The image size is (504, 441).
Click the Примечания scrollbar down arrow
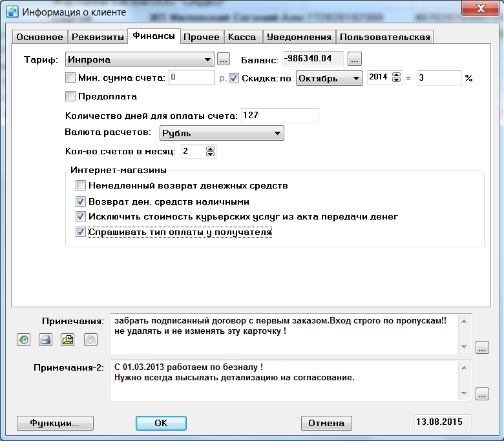click(x=464, y=347)
